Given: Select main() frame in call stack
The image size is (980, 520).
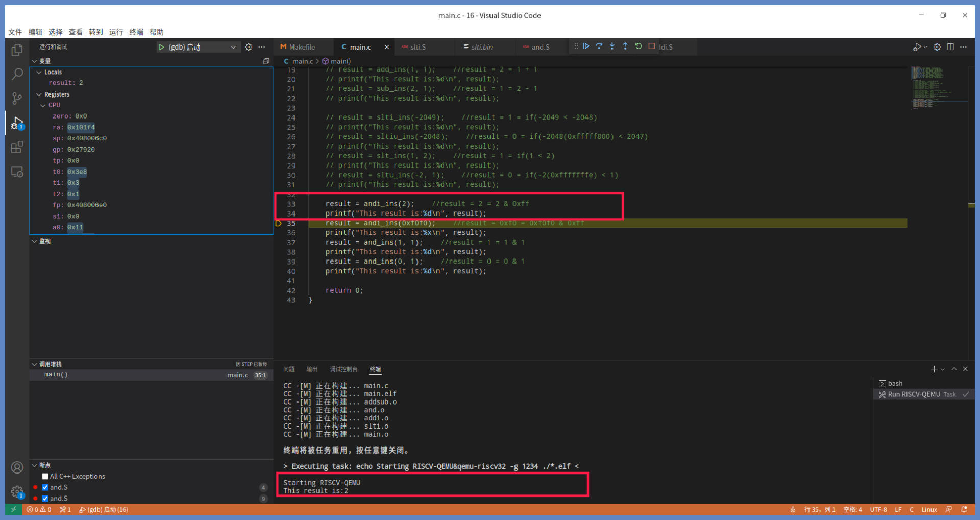Looking at the screenshot, I should coord(56,375).
